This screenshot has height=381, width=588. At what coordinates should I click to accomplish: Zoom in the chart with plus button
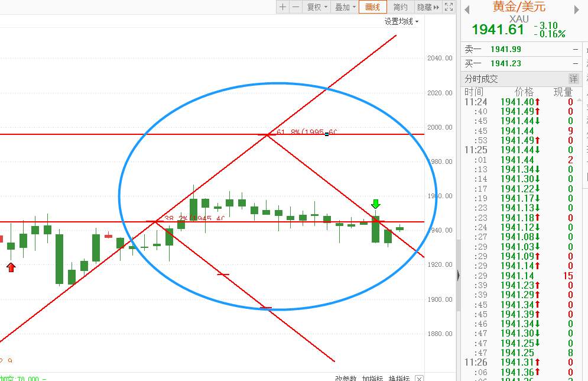click(282, 7)
